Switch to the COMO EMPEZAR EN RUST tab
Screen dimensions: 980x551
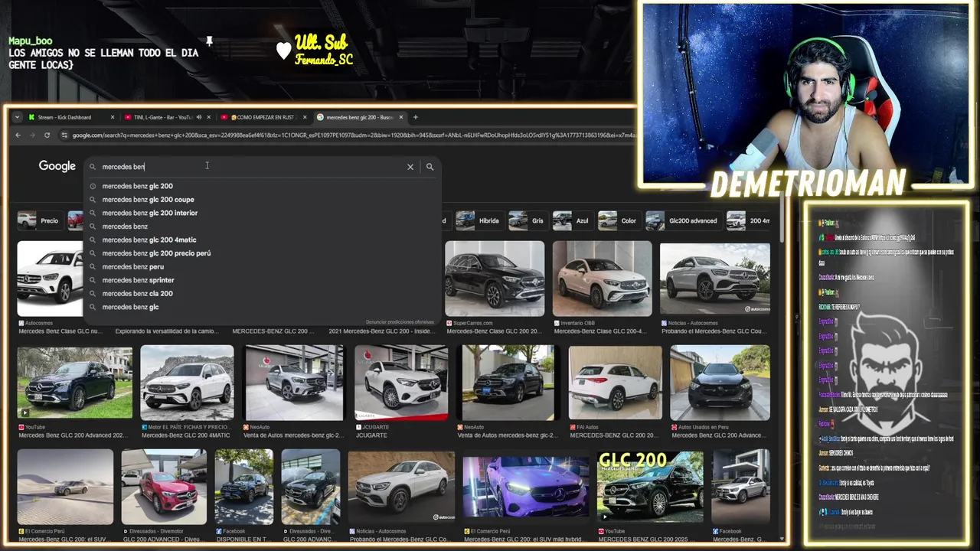(263, 117)
